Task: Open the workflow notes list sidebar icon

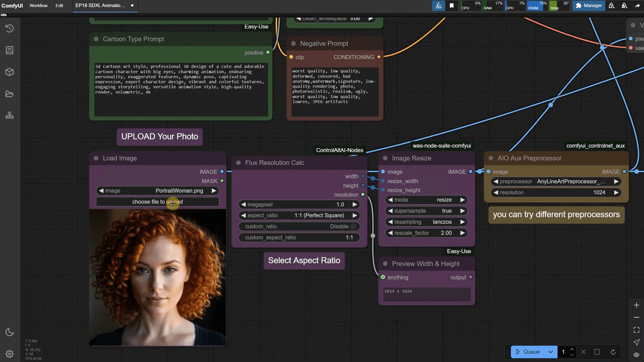Action: [9, 50]
